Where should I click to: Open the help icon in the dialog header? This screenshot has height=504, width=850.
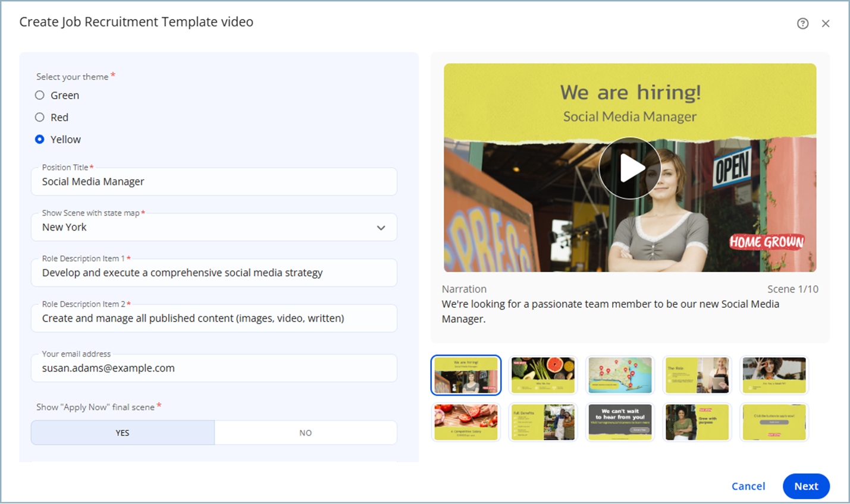(x=802, y=23)
